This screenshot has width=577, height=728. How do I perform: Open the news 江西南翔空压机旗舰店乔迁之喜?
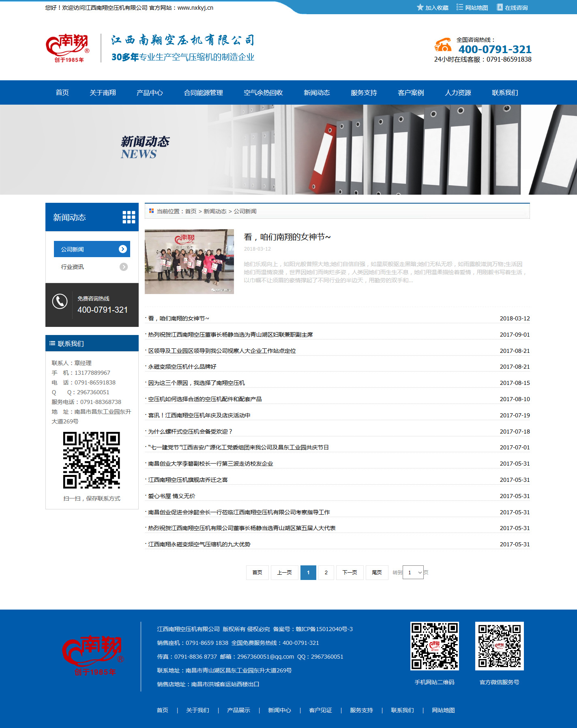(x=188, y=480)
